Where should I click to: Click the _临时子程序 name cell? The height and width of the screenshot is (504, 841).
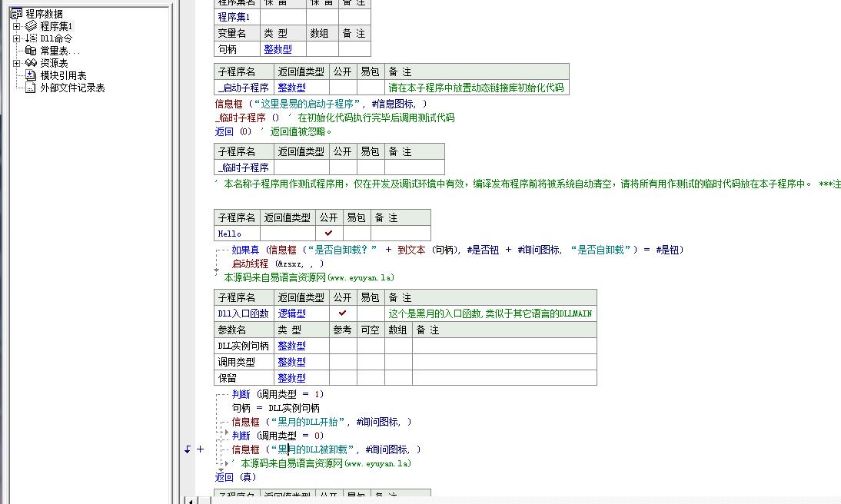(244, 167)
